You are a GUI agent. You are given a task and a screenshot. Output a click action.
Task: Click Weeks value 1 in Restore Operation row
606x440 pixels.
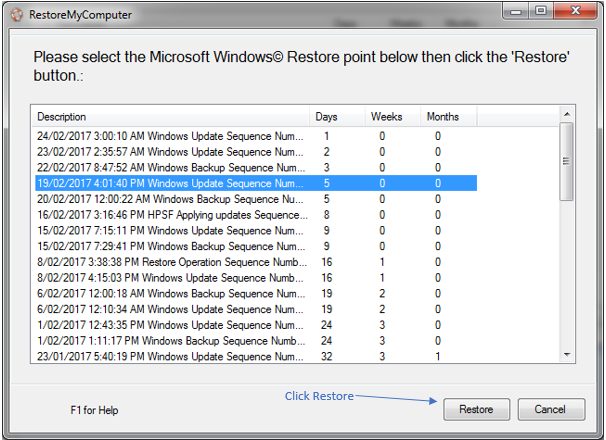[382, 262]
